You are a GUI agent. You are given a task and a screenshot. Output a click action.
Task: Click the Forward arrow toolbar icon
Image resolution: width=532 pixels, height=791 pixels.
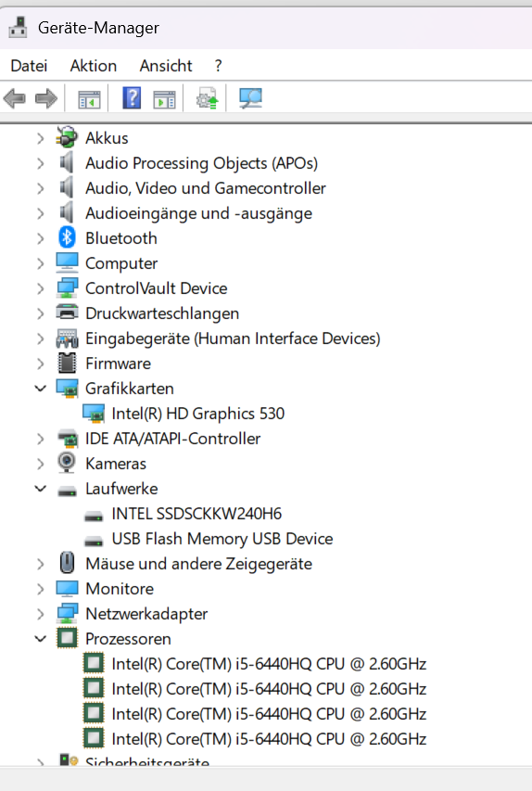46,98
